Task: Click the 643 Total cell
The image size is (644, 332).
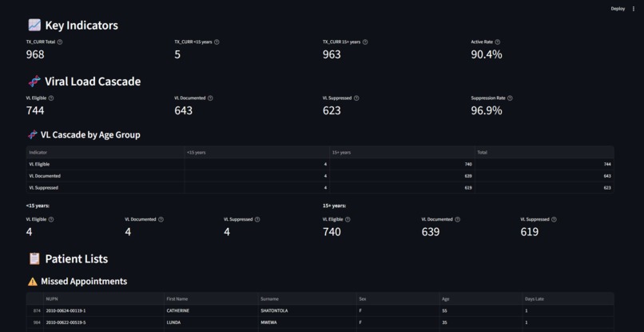Action: pos(544,176)
